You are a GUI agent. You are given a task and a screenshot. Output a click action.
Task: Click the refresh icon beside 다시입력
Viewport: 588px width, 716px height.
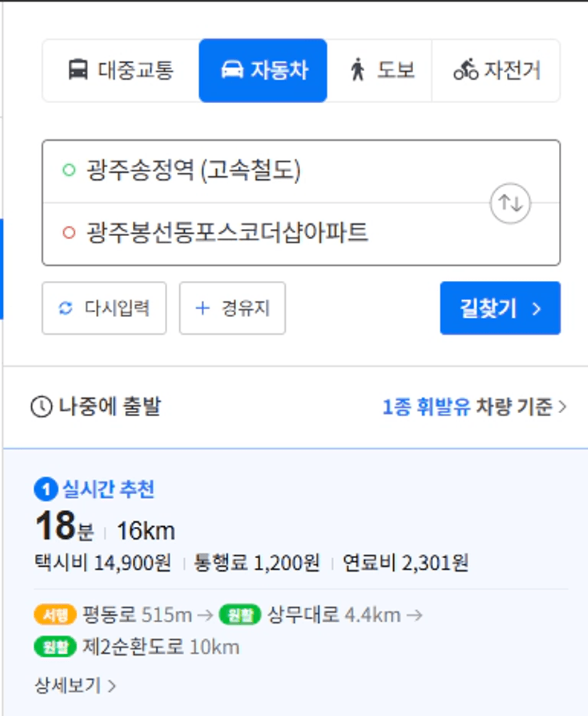[65, 308]
